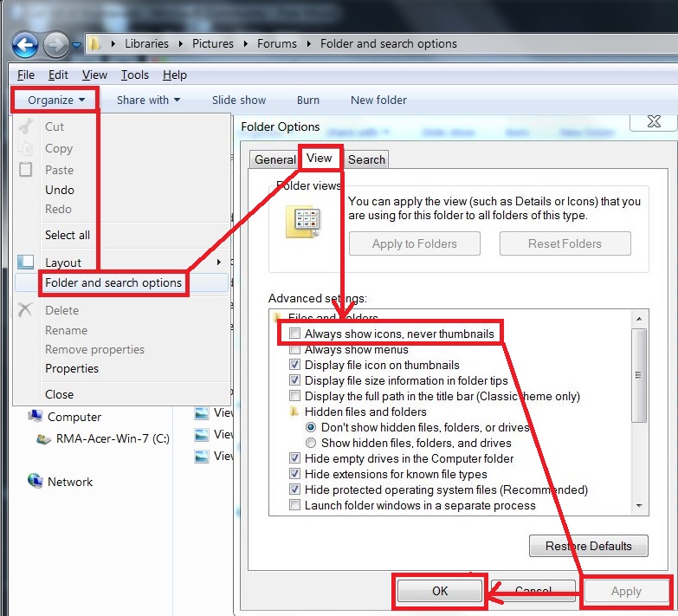Check Launch folder windows in separate process
Image resolution: width=678 pixels, height=616 pixels.
point(295,505)
